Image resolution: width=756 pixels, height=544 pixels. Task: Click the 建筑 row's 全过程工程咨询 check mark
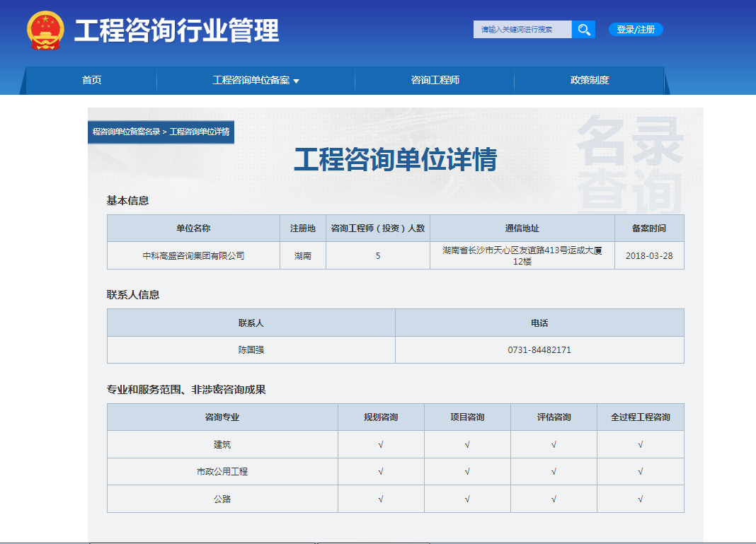641,445
